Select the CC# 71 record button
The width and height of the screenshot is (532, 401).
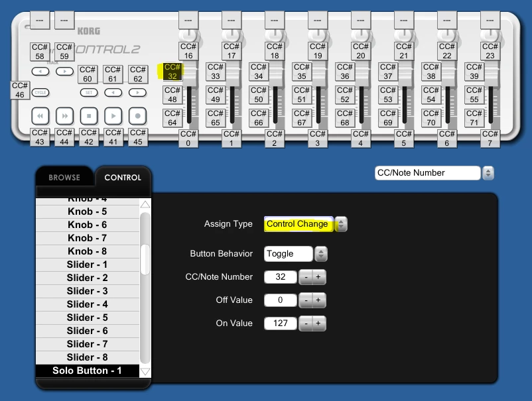pyautogui.click(x=474, y=117)
